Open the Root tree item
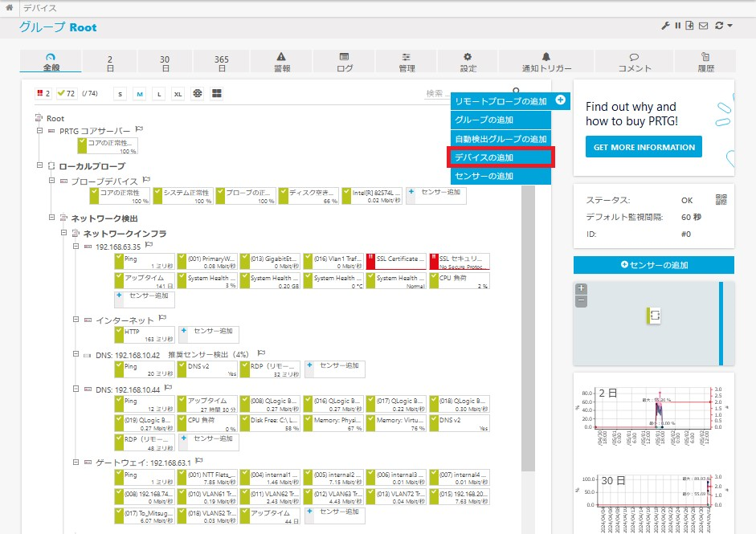This screenshot has width=756, height=534. (55, 119)
